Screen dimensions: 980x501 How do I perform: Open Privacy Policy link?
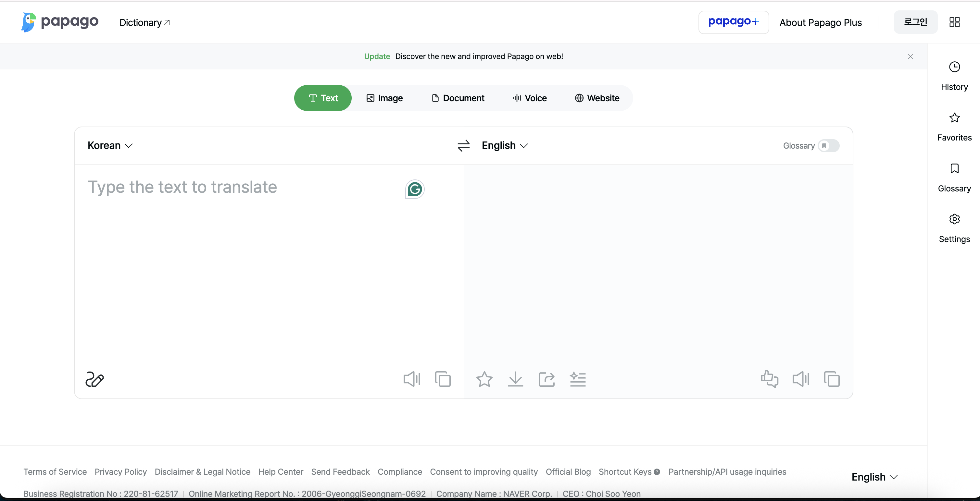point(120,472)
